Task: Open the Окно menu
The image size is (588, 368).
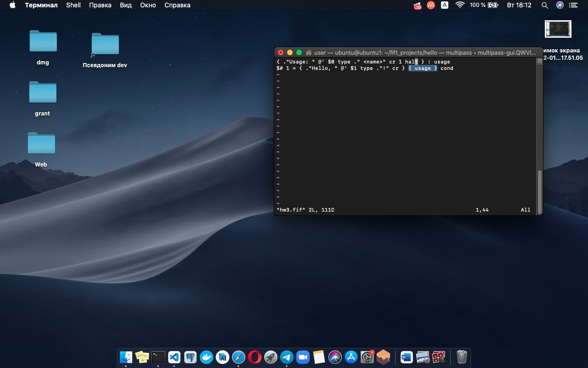Action: (x=148, y=5)
